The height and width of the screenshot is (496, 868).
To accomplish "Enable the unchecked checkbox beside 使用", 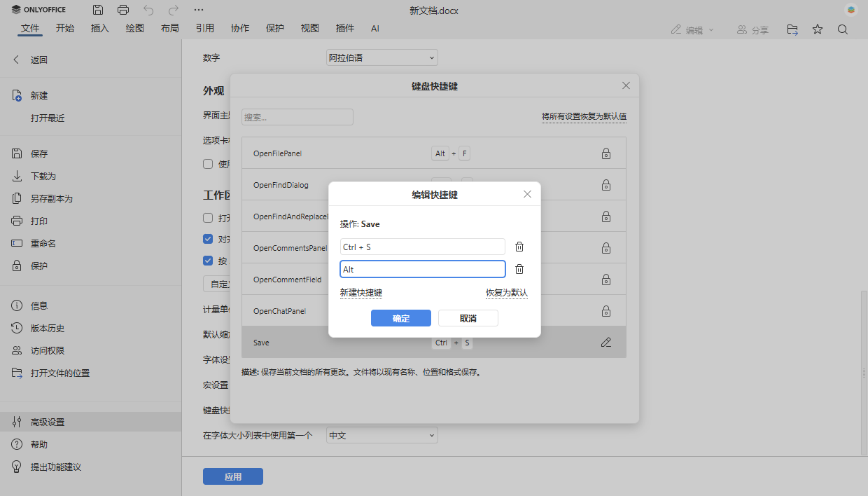I will [208, 163].
